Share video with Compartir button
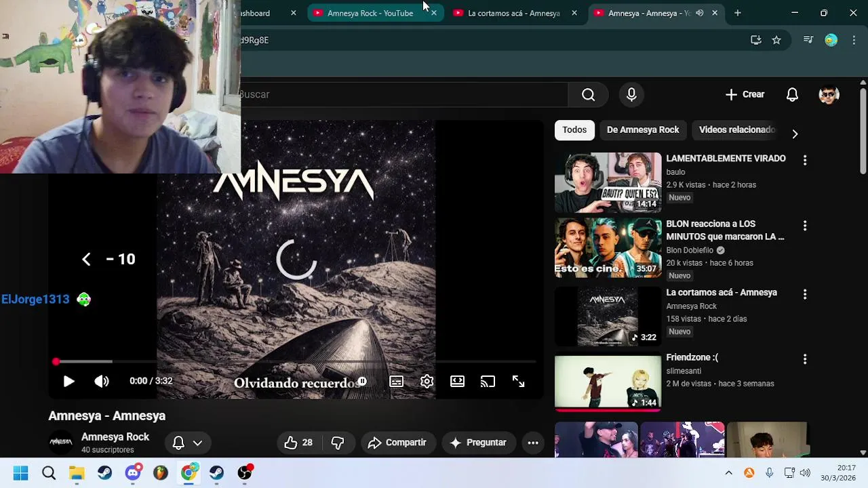The width and height of the screenshot is (868, 488). (x=397, y=443)
